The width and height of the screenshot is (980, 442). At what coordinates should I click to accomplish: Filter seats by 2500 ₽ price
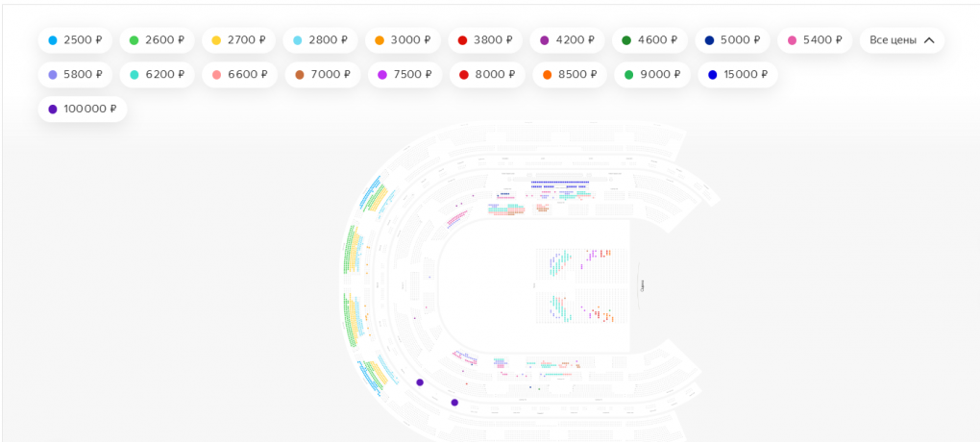point(74,40)
